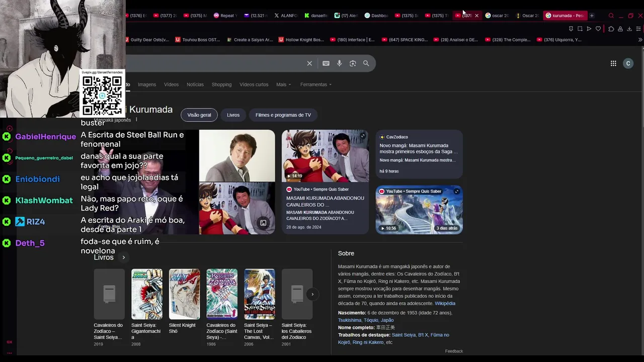
Task: Open the browser extensions cube icon
Action: click(x=611, y=29)
